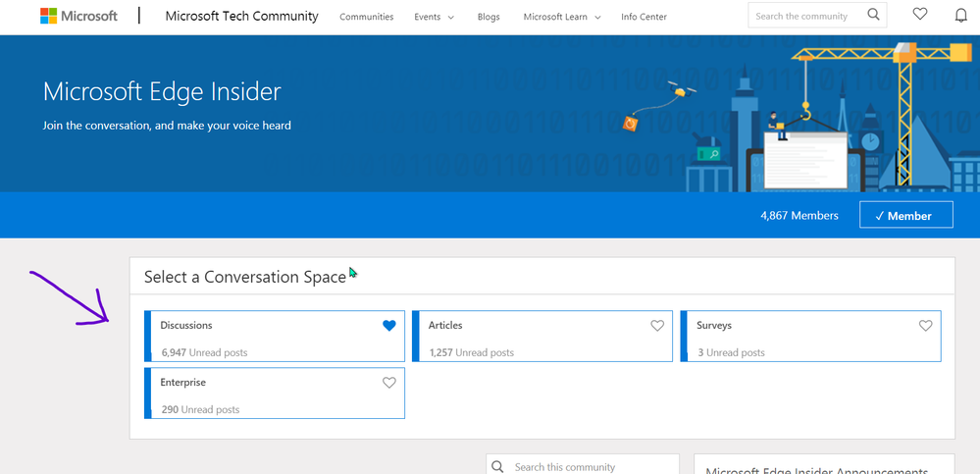Click 1,257 Unread posts text
The image size is (980, 474).
click(x=472, y=352)
